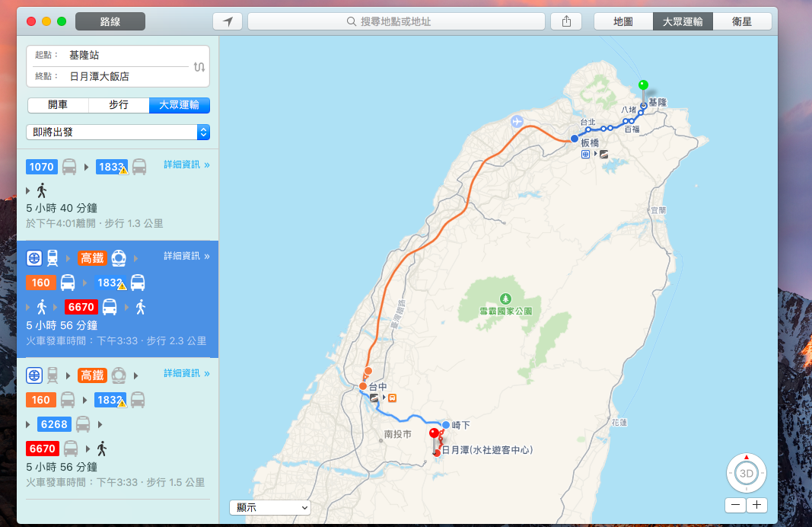
Task: Toggle the 3D map view
Action: pyautogui.click(x=747, y=473)
